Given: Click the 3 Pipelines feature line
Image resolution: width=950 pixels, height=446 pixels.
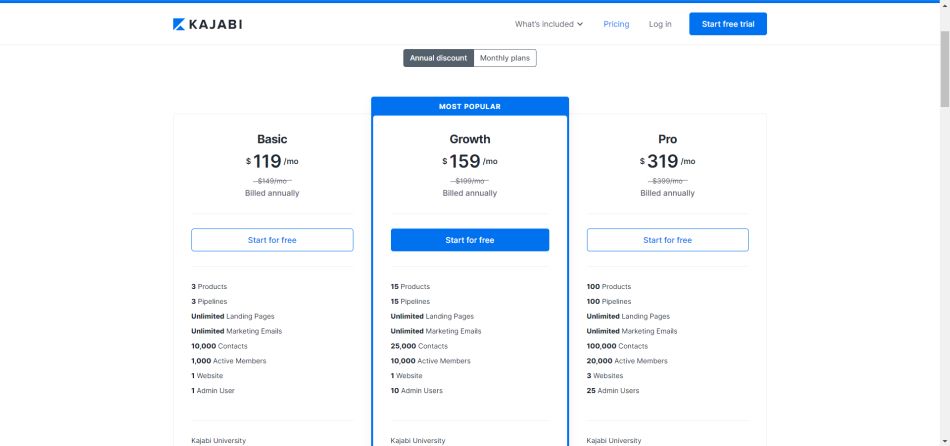Looking at the screenshot, I should (x=209, y=301).
